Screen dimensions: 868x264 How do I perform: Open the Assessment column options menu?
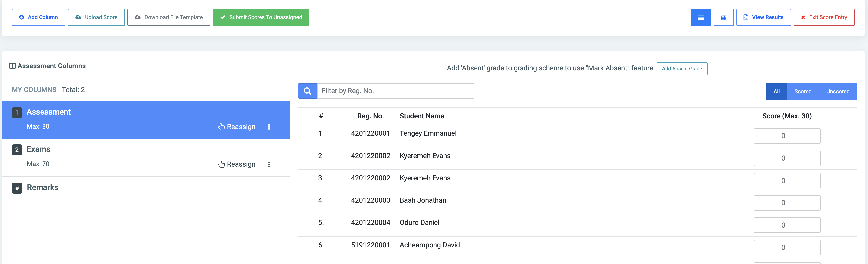coord(269,127)
